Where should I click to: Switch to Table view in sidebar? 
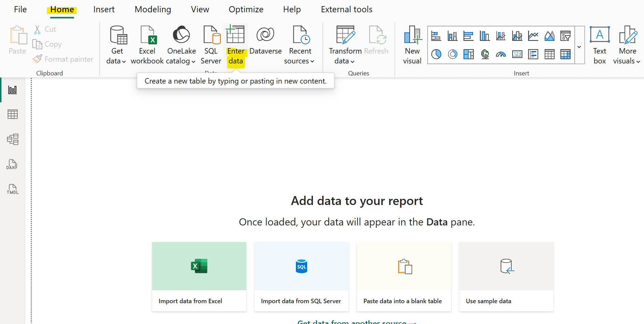[12, 114]
